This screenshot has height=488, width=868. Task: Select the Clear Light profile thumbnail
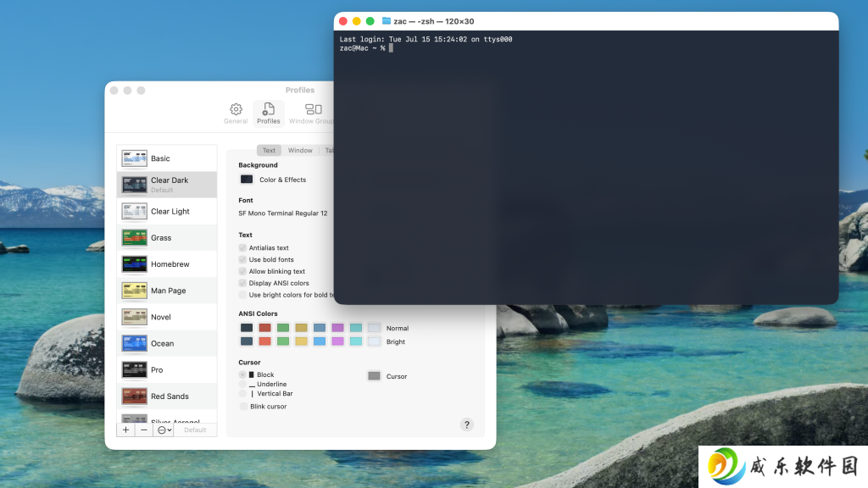[x=134, y=211]
